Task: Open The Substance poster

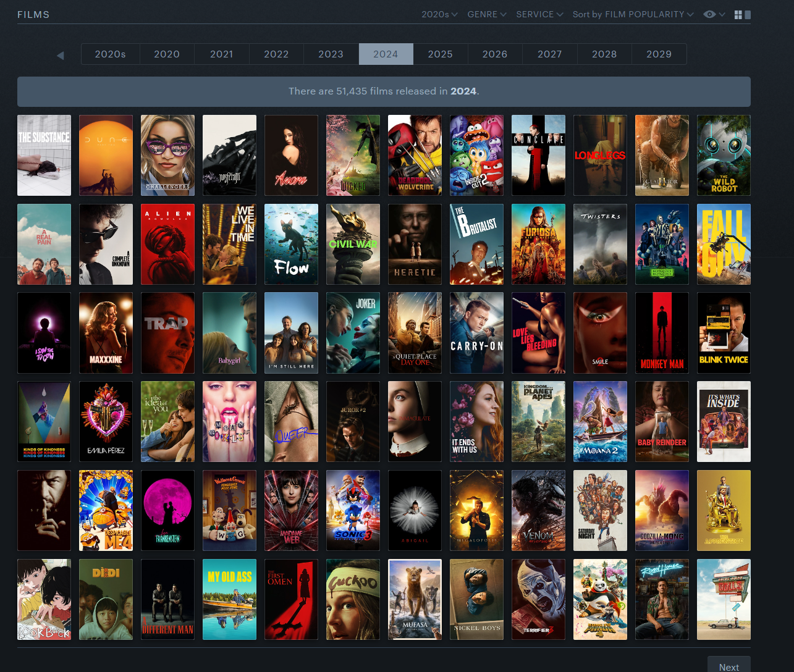Action: point(44,155)
